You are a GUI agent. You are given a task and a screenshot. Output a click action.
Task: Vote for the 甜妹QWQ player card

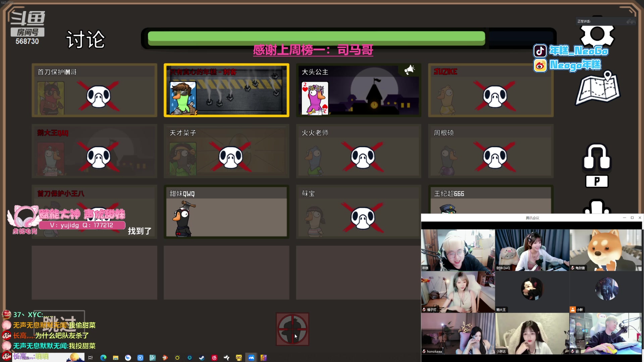(226, 212)
